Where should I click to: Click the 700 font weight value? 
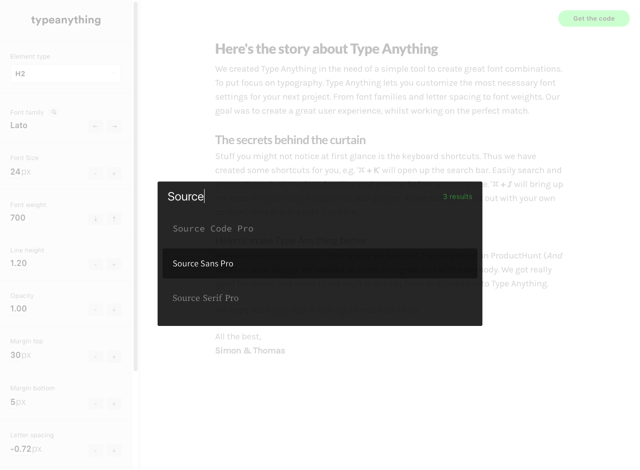click(18, 218)
